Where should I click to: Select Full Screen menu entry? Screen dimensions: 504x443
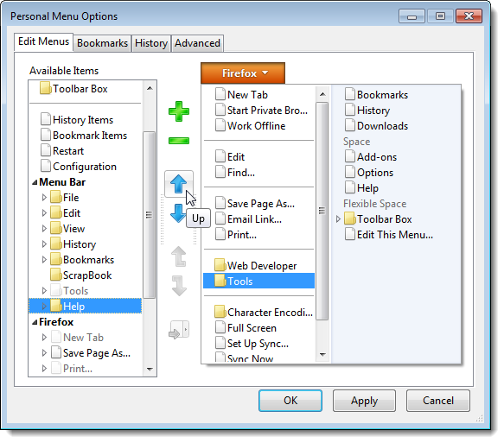246,328
